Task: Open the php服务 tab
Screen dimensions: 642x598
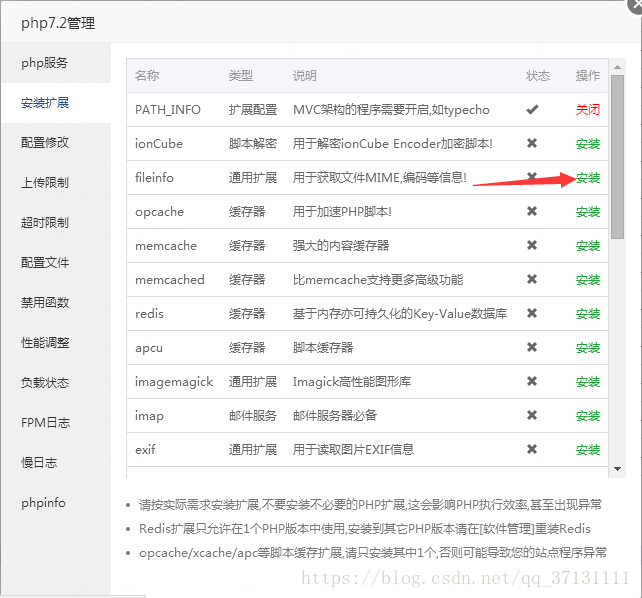Action: (x=45, y=63)
